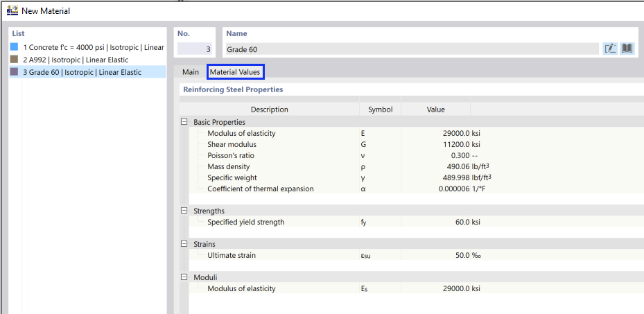Click the New Material window title icon

12,10
